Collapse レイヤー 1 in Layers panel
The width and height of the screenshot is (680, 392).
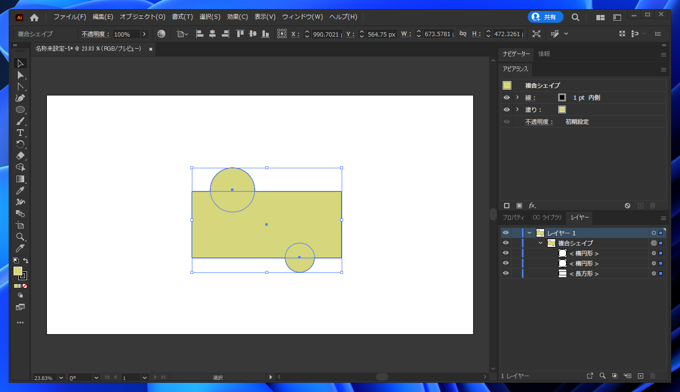[x=530, y=233]
